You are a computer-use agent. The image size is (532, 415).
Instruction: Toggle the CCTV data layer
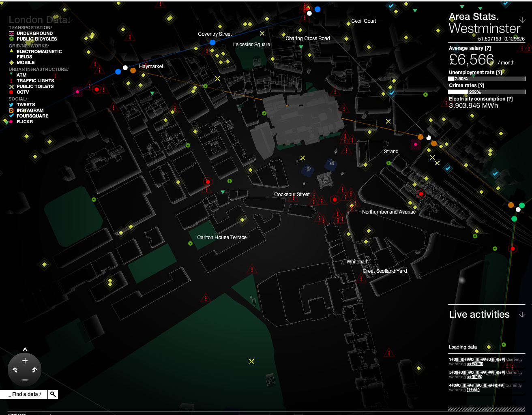[x=23, y=92]
